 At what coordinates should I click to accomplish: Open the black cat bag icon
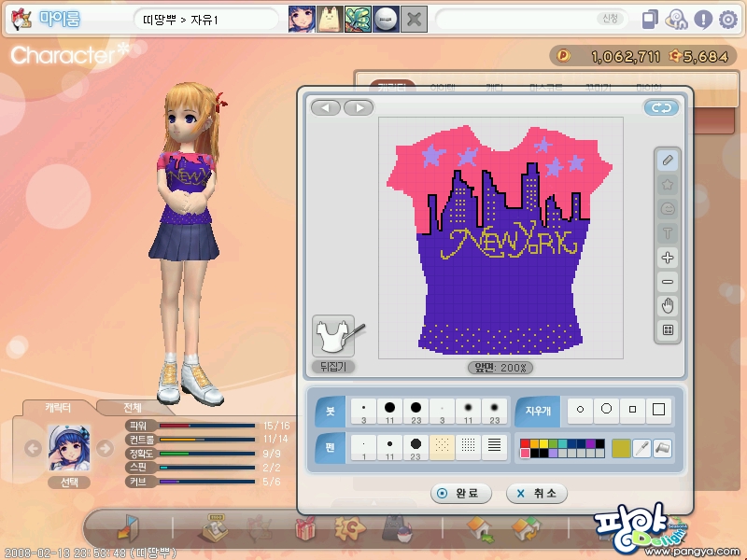(x=398, y=528)
